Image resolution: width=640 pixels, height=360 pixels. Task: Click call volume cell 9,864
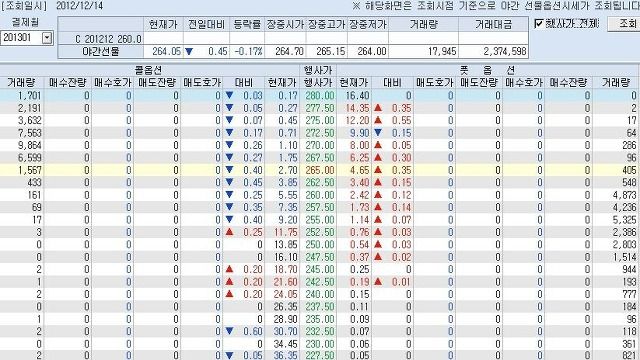22,145
